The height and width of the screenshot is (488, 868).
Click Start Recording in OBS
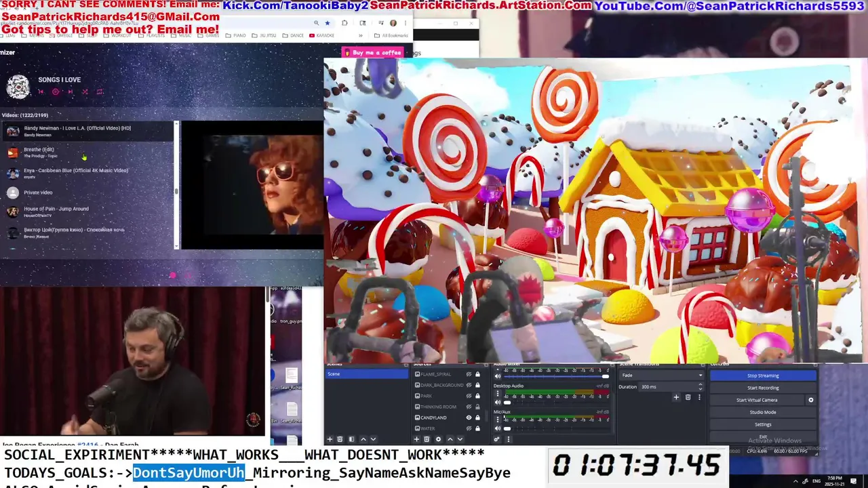click(763, 388)
